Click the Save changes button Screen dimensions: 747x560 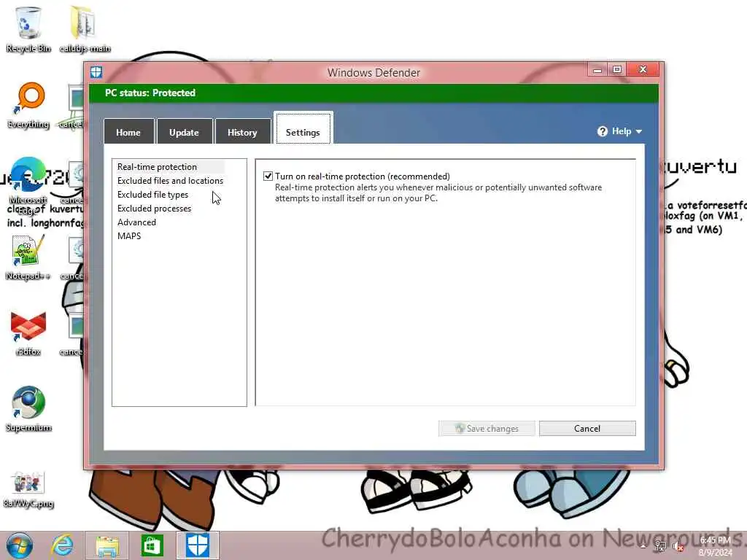[x=487, y=428]
